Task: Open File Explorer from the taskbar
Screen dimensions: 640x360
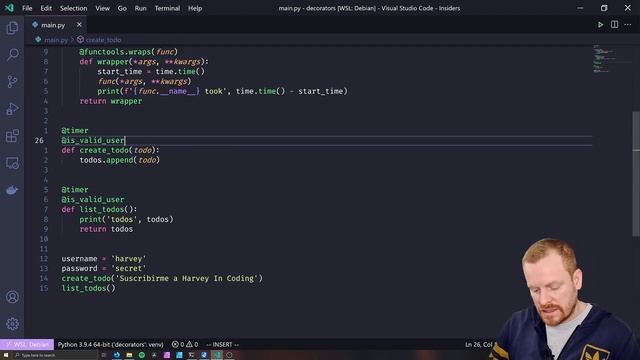Action: [x=129, y=355]
